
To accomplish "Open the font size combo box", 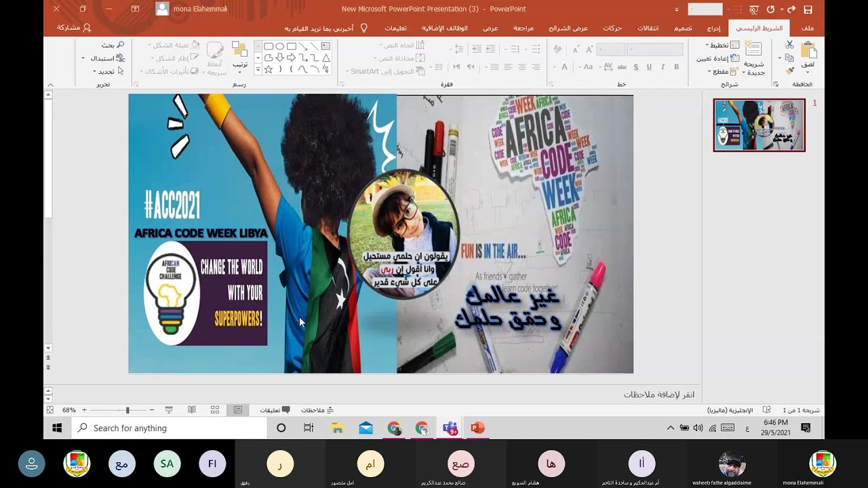I will pyautogui.click(x=611, y=49).
